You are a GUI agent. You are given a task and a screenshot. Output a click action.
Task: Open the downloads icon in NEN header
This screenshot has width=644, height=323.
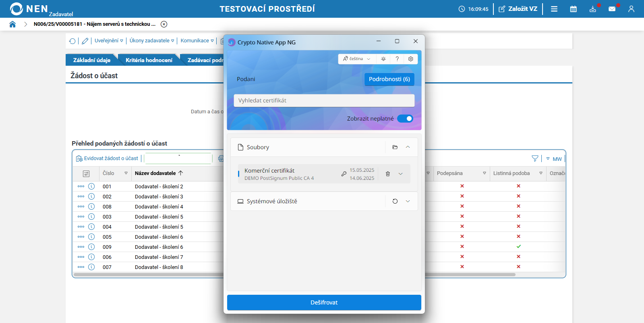click(x=593, y=9)
